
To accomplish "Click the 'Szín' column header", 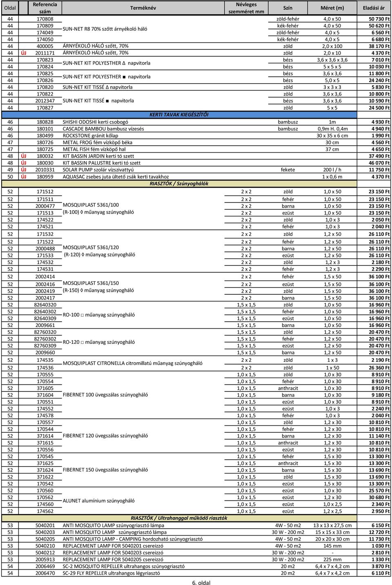I will coord(288,8).
